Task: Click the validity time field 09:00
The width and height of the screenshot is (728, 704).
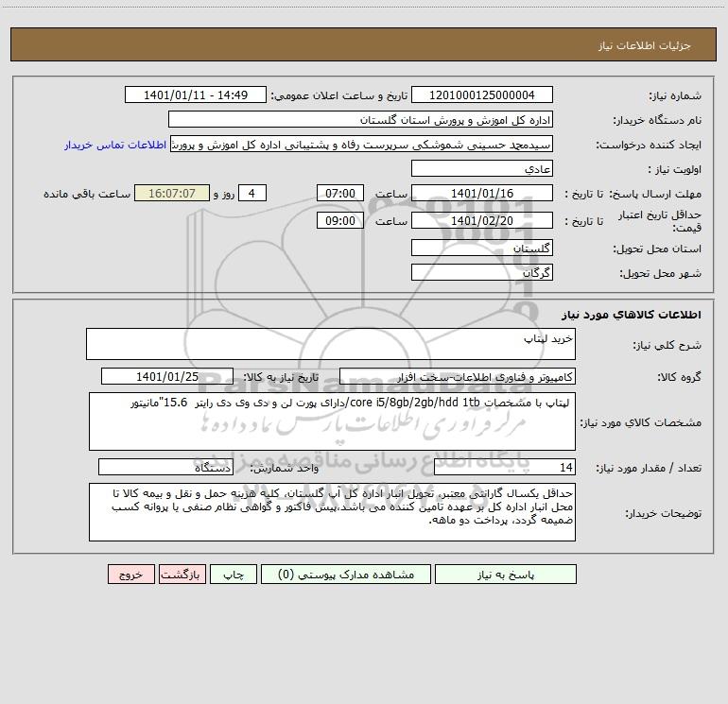Action: (339, 220)
